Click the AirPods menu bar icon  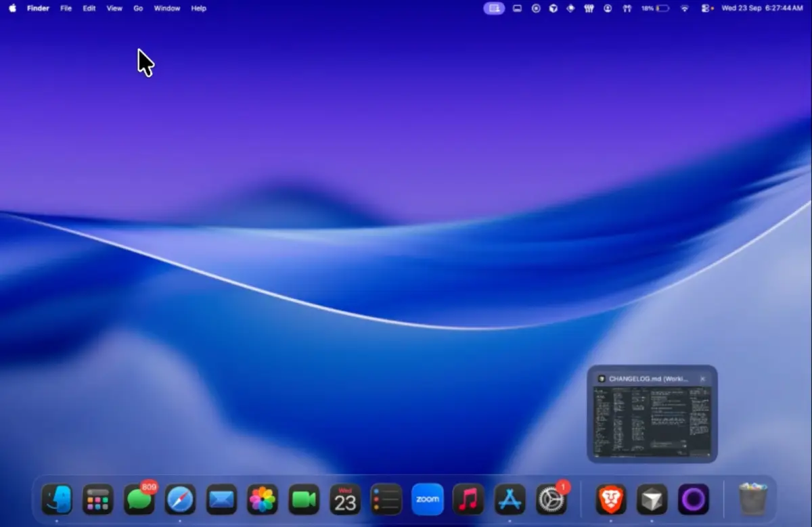[627, 8]
